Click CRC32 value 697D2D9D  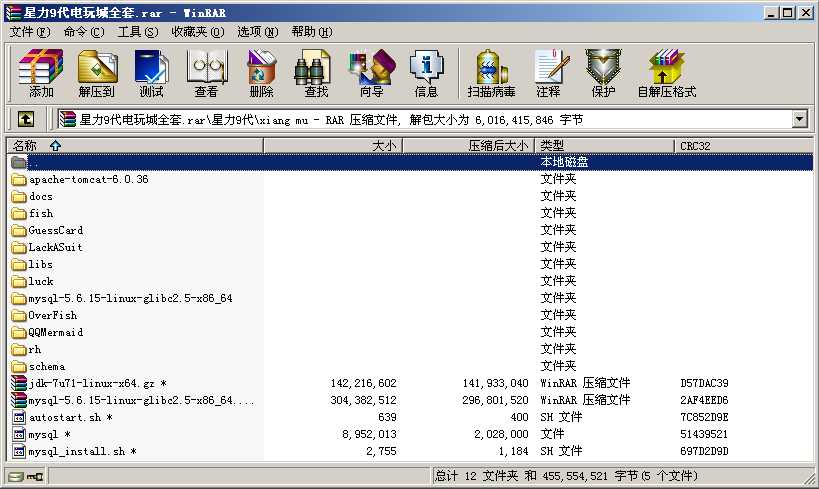coord(704,451)
